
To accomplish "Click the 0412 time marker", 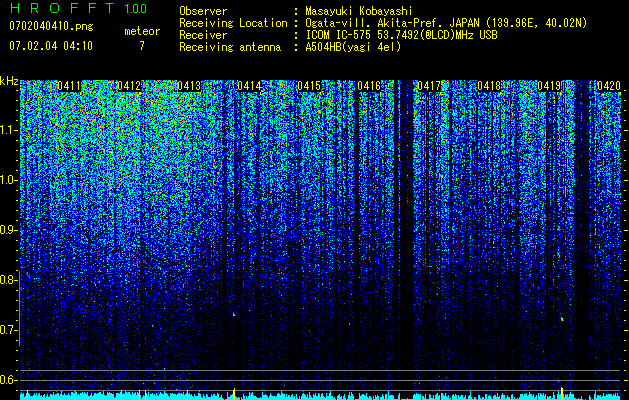I will pyautogui.click(x=129, y=86).
